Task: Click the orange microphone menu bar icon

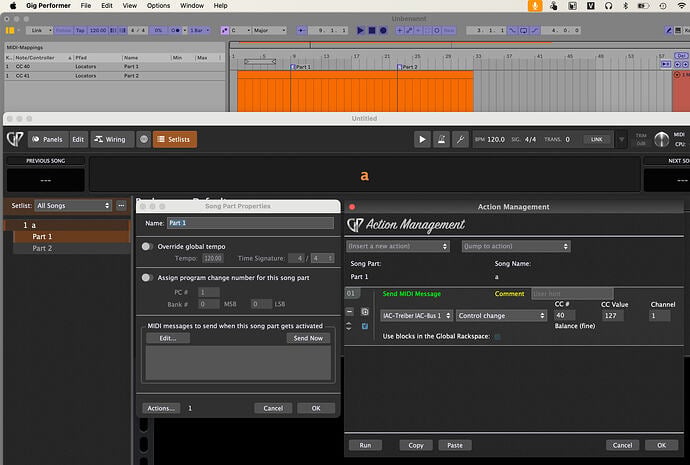Action: click(x=535, y=6)
